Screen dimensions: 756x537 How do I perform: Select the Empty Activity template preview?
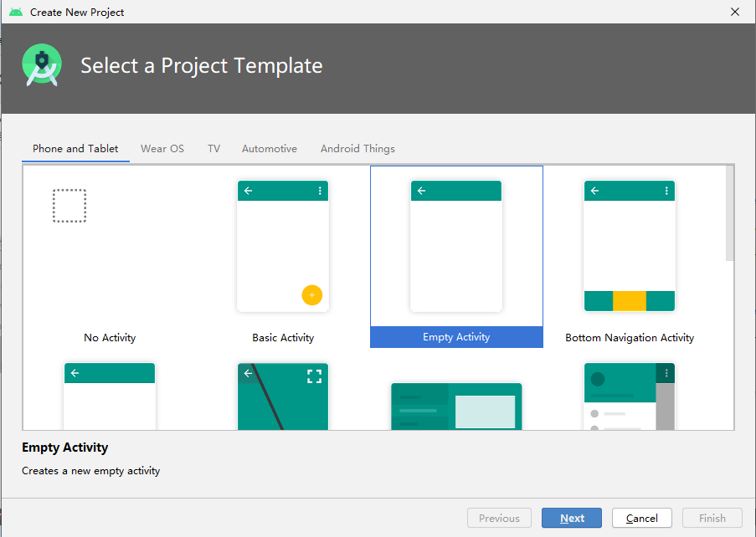(456, 246)
